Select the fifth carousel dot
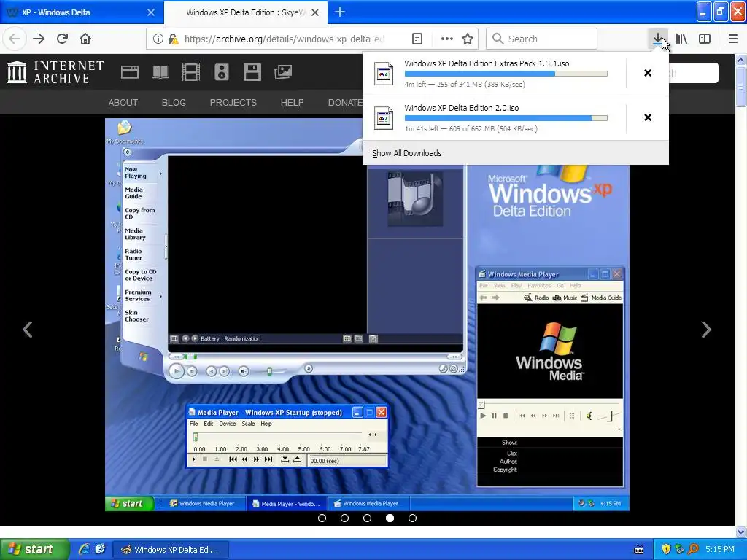747x560 pixels. [413, 518]
